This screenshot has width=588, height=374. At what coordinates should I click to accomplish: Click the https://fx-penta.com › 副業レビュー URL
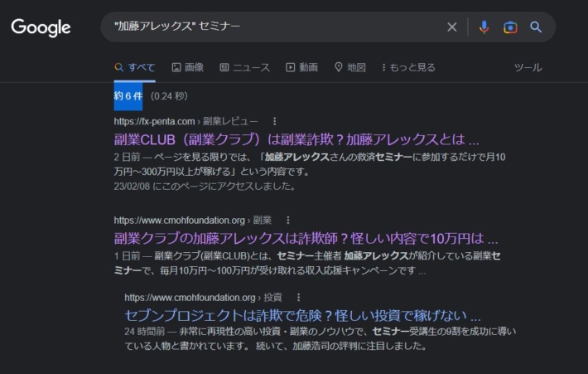186,121
